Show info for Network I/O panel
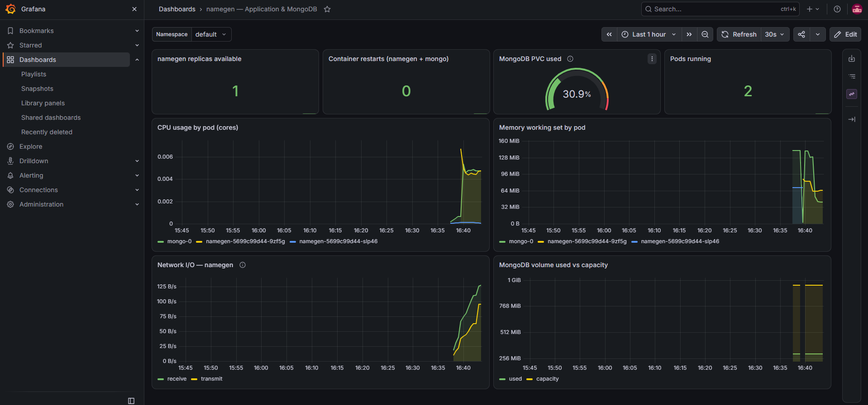 click(x=243, y=265)
